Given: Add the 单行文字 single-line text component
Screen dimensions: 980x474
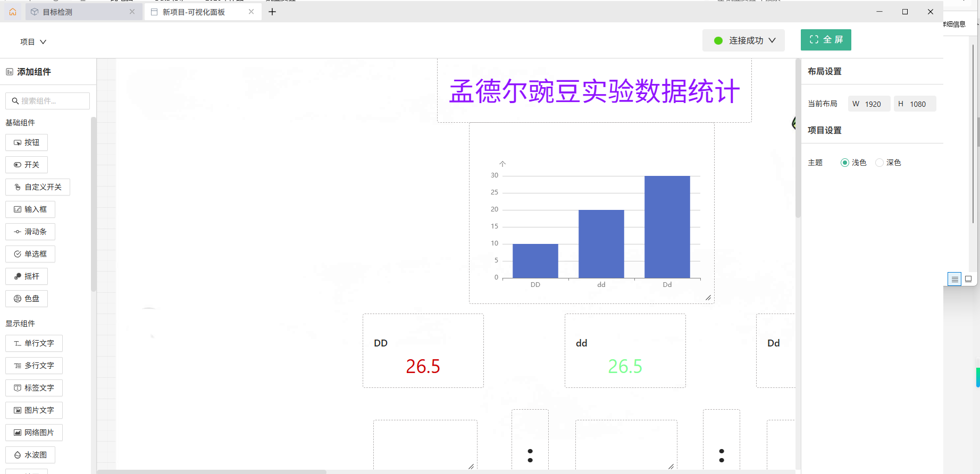Looking at the screenshot, I should point(34,343).
